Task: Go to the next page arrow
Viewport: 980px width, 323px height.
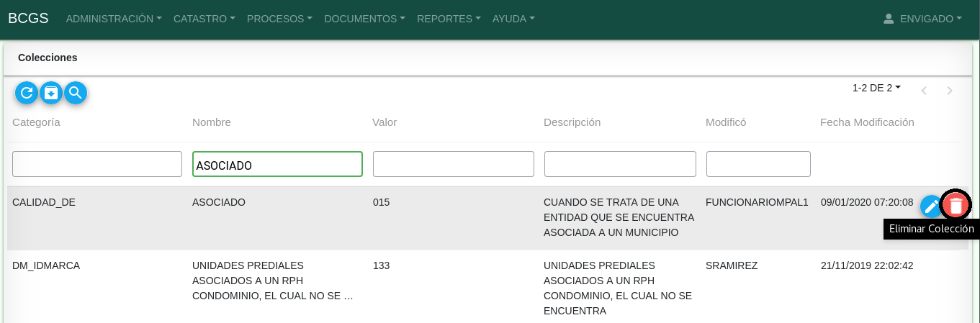Action: [950, 91]
